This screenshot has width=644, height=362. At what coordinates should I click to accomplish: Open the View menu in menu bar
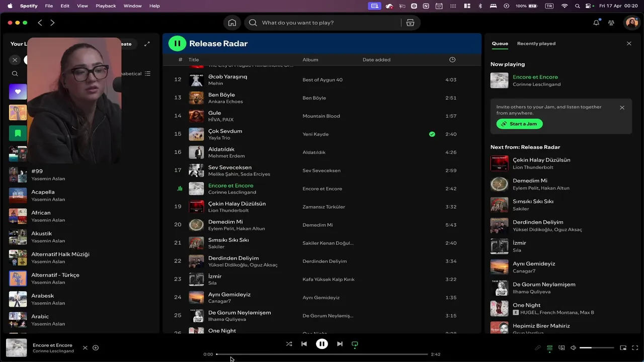tap(83, 6)
